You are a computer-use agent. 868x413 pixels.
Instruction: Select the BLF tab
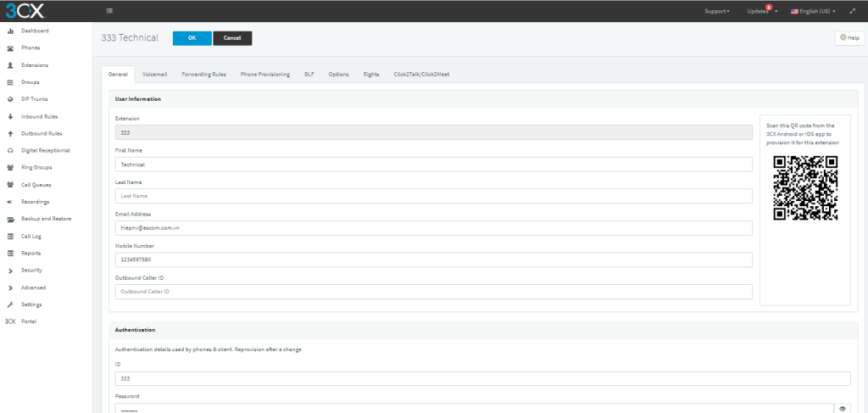(x=309, y=74)
